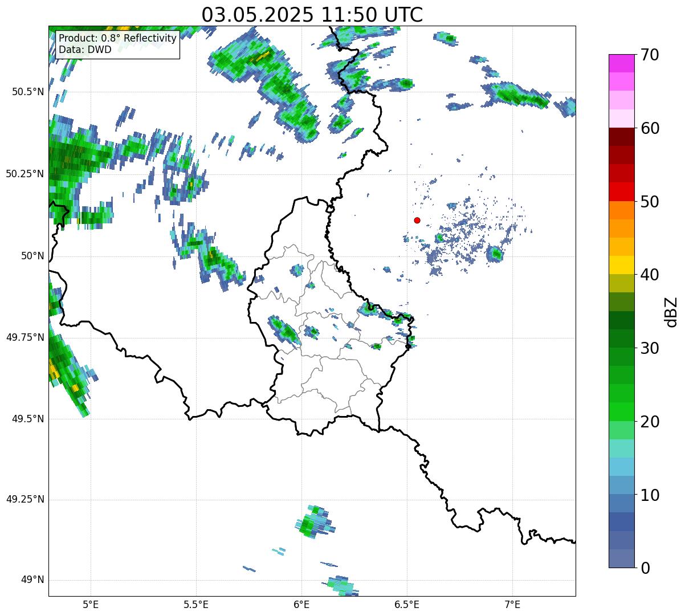Click the latitude label 50°N
The width and height of the screenshot is (685, 616).
pyautogui.click(x=32, y=256)
